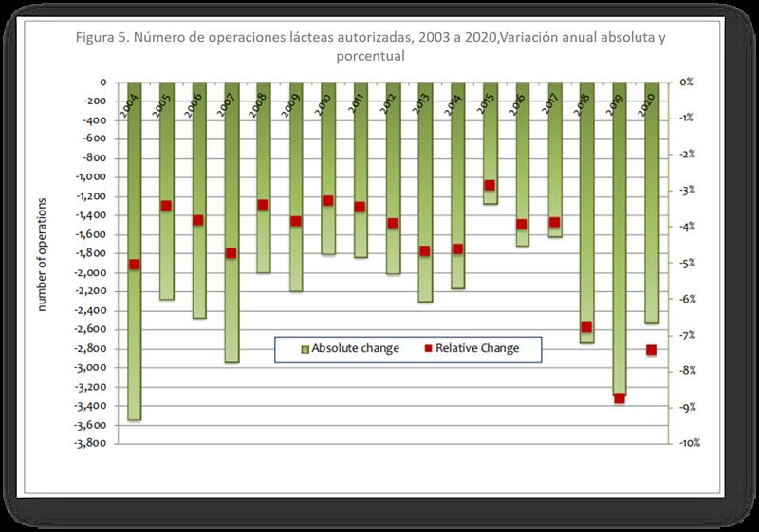Click the 2010 red relative change marker
This screenshot has height=532, width=759.
[x=327, y=201]
